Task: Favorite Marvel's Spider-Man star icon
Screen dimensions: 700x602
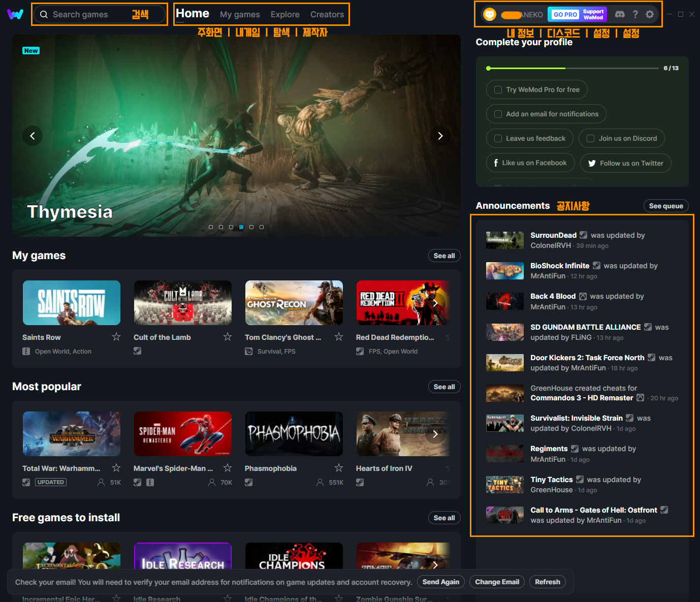Action: pyautogui.click(x=228, y=468)
